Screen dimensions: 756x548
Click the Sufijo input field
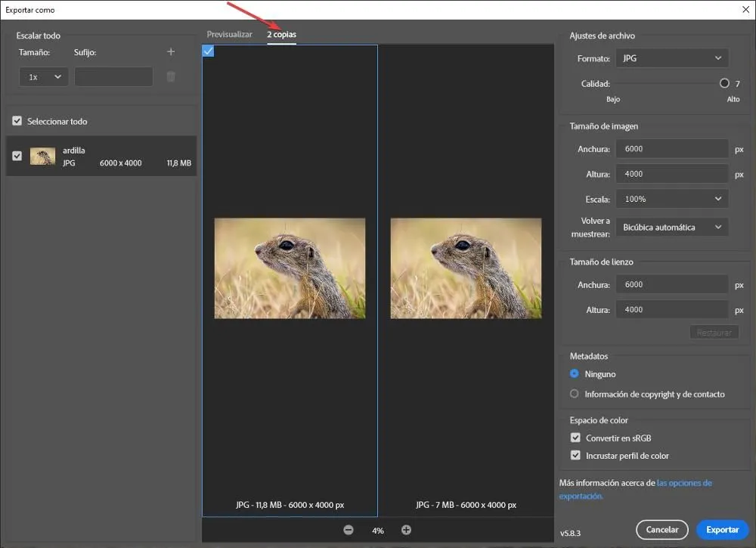tap(114, 76)
